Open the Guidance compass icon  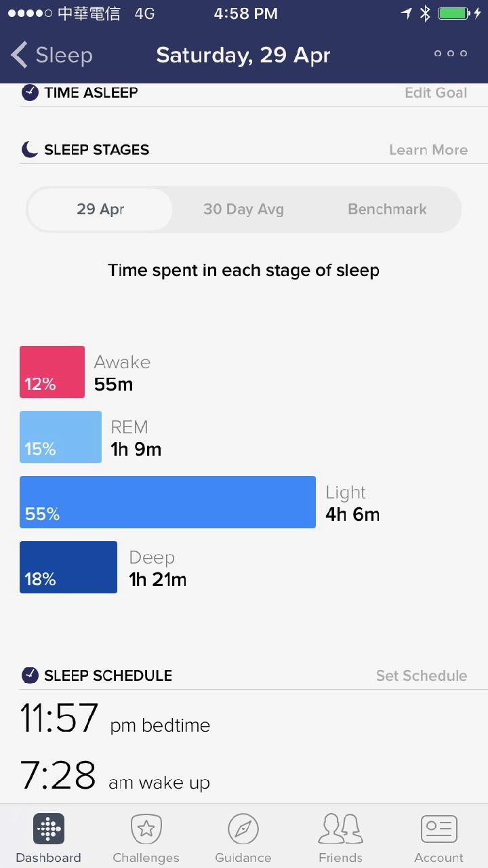point(243,829)
